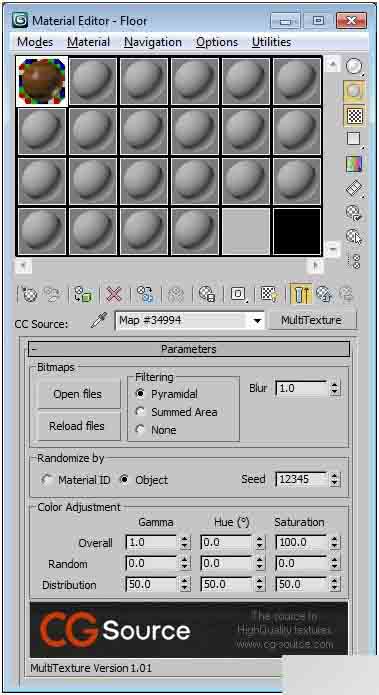Click the Select by Material icon
Screen dimensions: 379x695
coord(354,237)
